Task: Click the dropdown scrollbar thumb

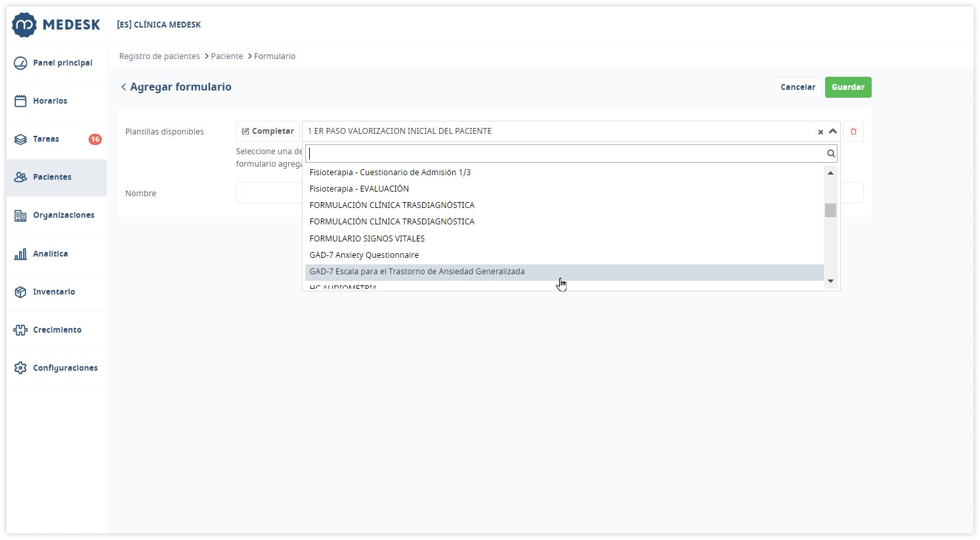Action: pyautogui.click(x=830, y=210)
